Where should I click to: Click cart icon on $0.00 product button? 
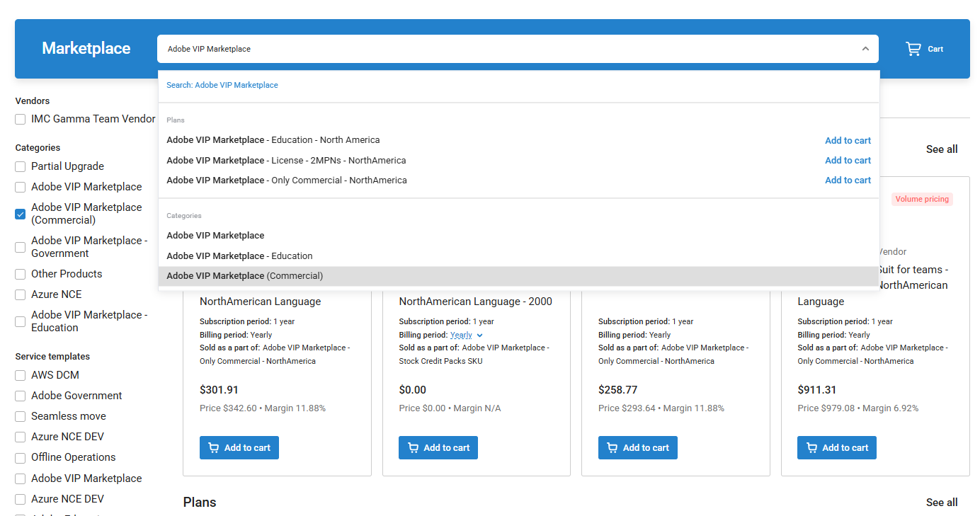[413, 447]
